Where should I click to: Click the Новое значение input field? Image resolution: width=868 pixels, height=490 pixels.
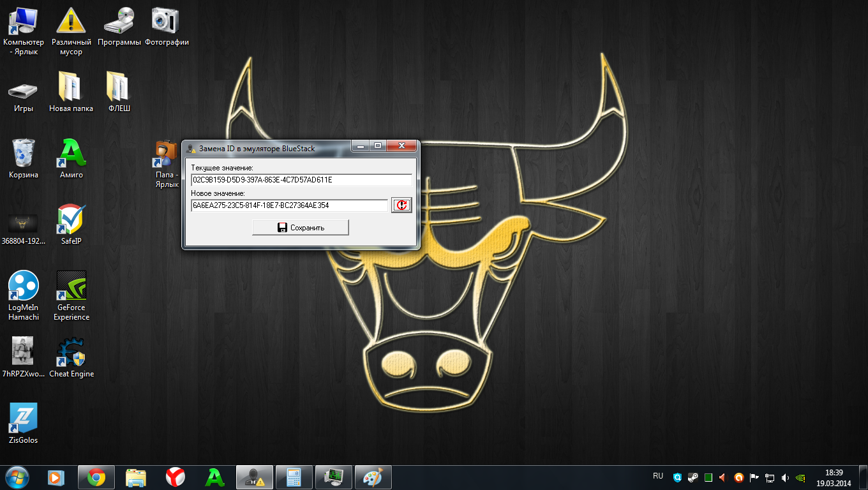point(289,205)
